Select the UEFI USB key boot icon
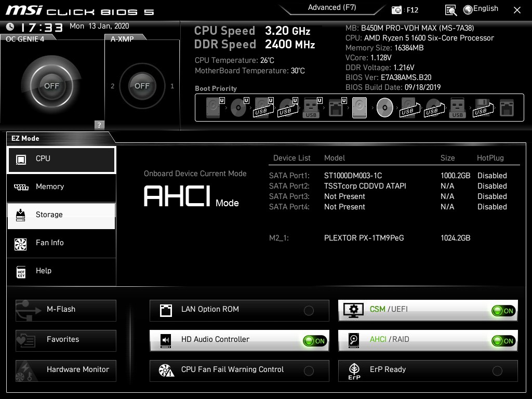Viewport: 532px width, 399px height. click(x=312, y=108)
